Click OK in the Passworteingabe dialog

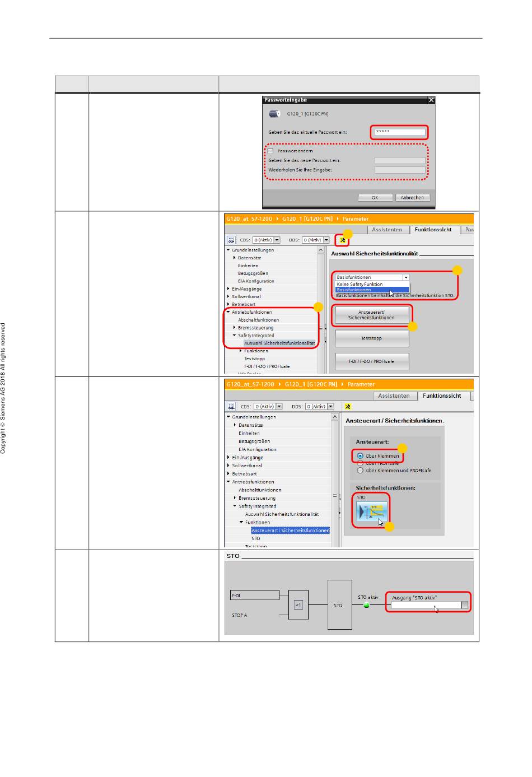point(375,198)
